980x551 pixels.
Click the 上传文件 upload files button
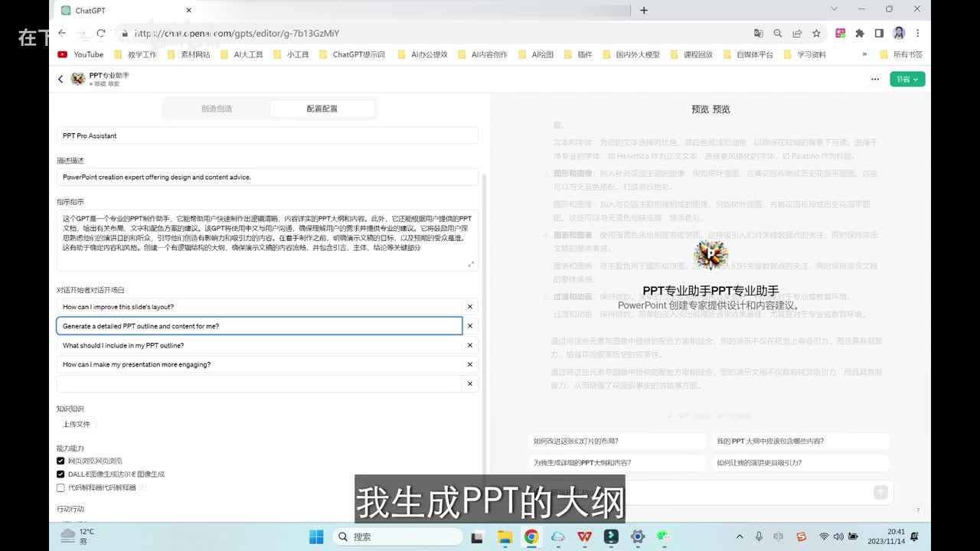(77, 424)
